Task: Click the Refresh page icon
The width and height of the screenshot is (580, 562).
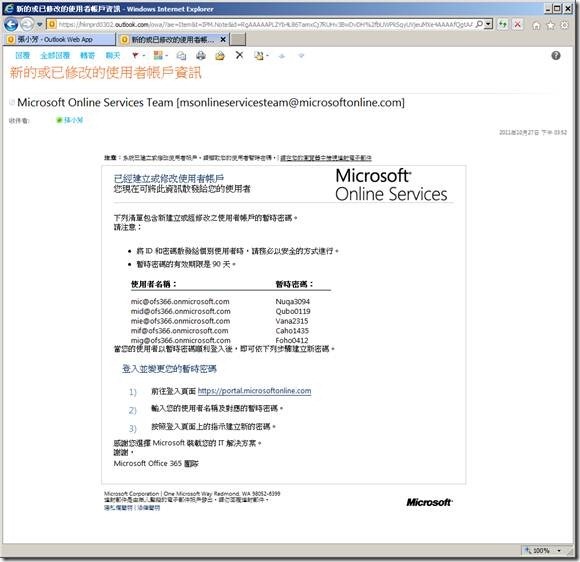Action: (x=503, y=25)
